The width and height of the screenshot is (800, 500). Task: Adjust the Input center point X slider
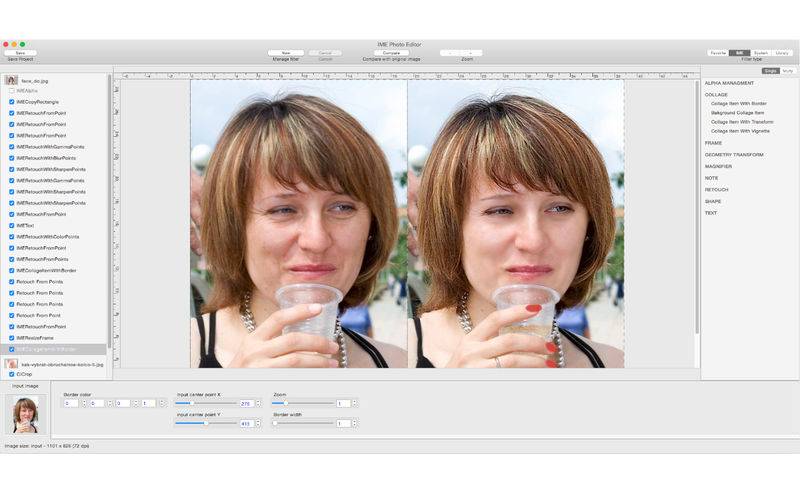point(206,404)
